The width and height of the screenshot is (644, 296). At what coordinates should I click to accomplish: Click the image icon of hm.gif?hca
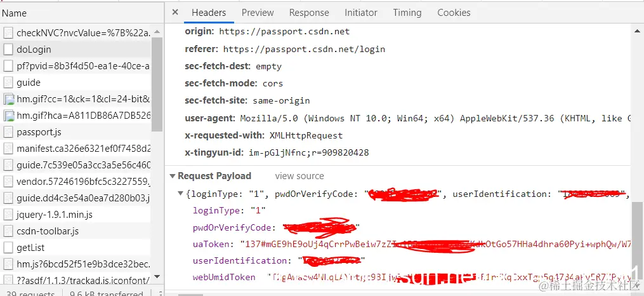[x=9, y=116]
